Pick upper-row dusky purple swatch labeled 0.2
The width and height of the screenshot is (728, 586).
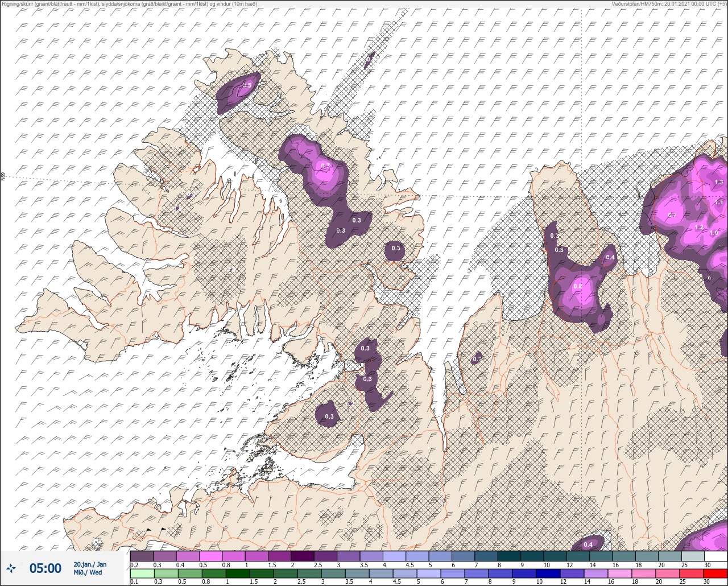click(x=142, y=556)
